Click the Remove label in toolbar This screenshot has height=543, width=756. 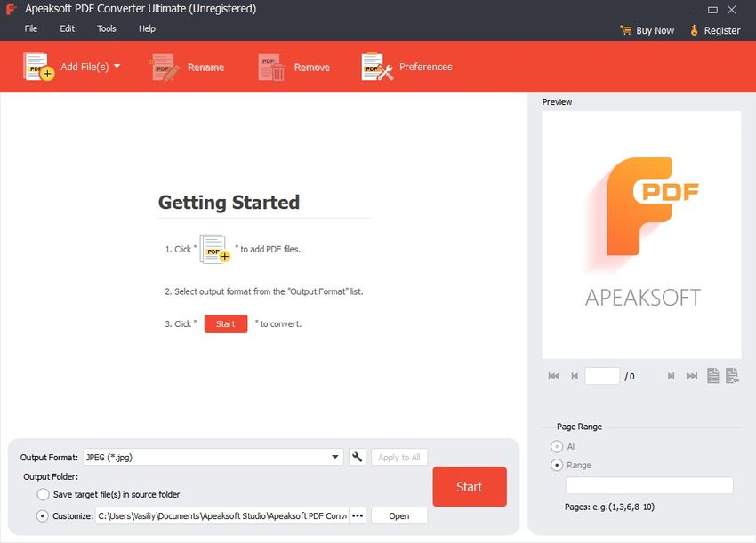point(312,68)
